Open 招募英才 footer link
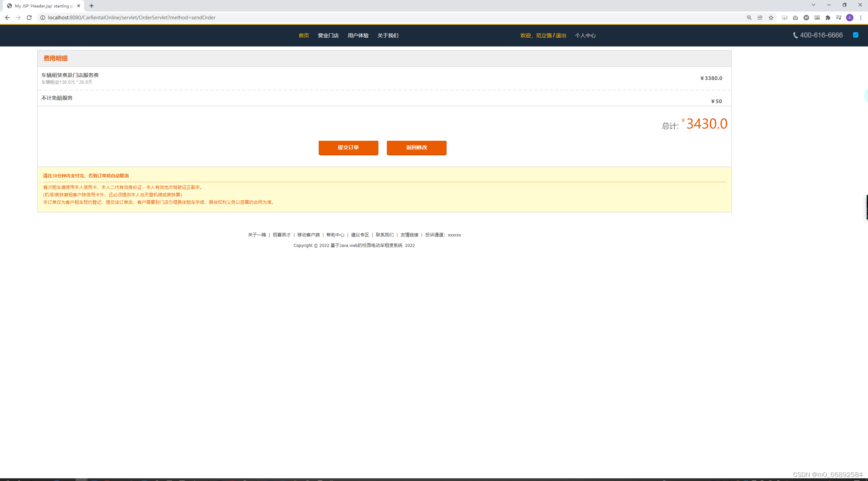Image resolution: width=868 pixels, height=481 pixels. pos(281,235)
